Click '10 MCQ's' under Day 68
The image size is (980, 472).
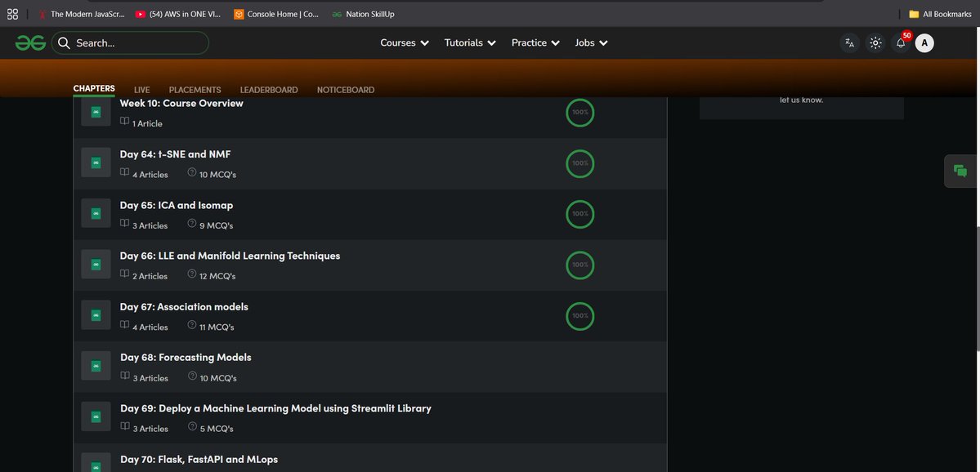(218, 378)
